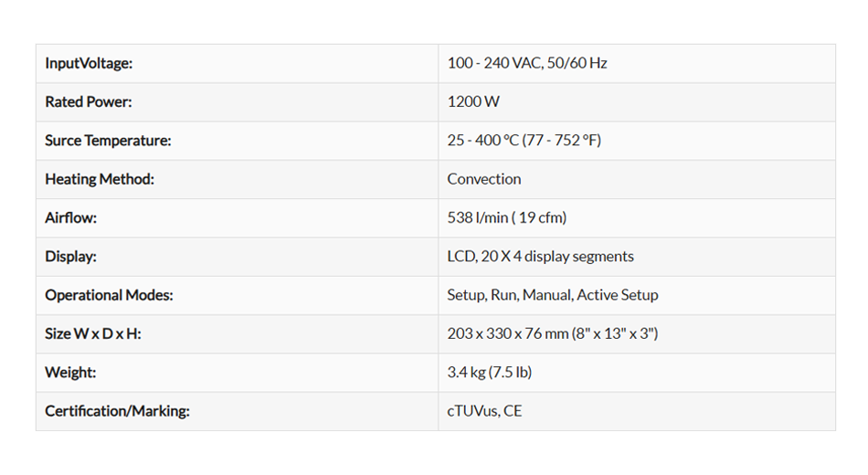868x475 pixels.
Task: Click the Display label
Action: (x=70, y=257)
